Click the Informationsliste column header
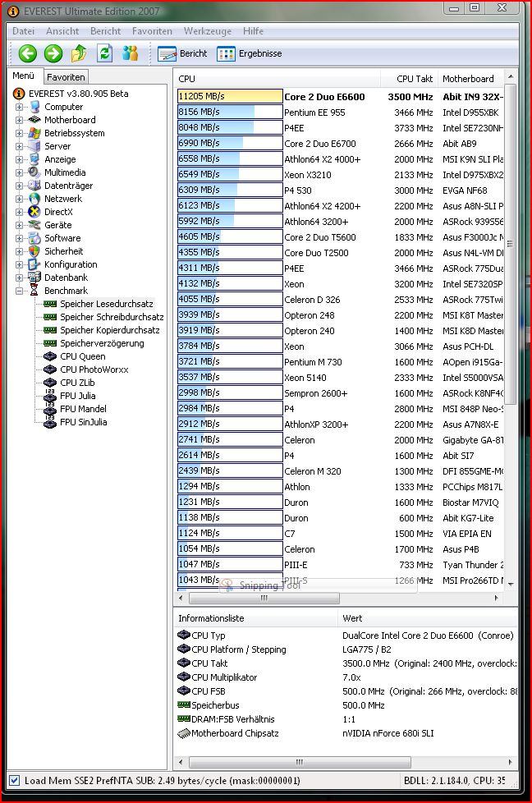 (x=255, y=618)
